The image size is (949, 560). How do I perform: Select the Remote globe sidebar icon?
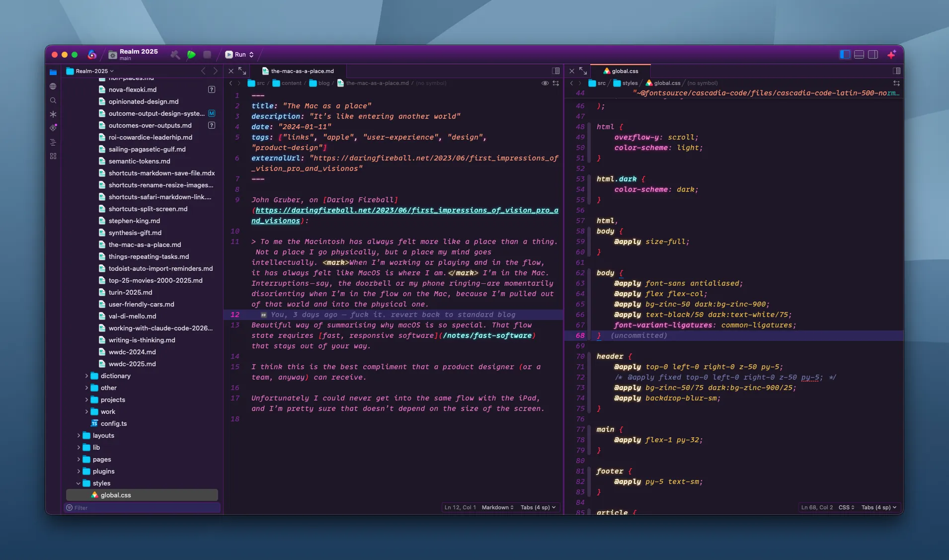pos(53,86)
